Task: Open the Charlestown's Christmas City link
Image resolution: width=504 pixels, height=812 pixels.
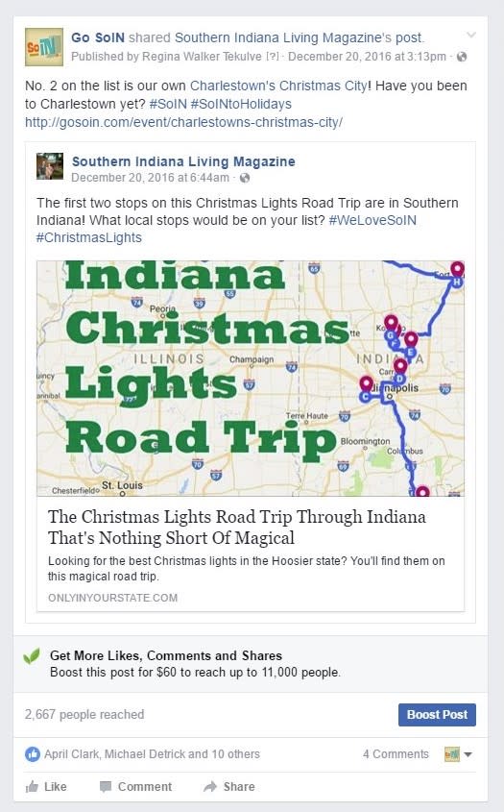Action: (x=278, y=86)
